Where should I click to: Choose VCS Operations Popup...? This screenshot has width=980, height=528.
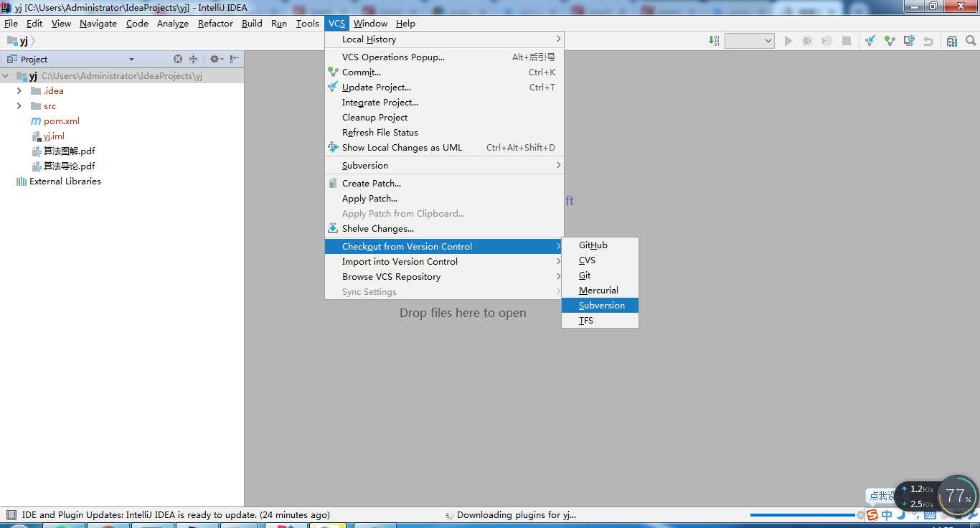pyautogui.click(x=444, y=57)
